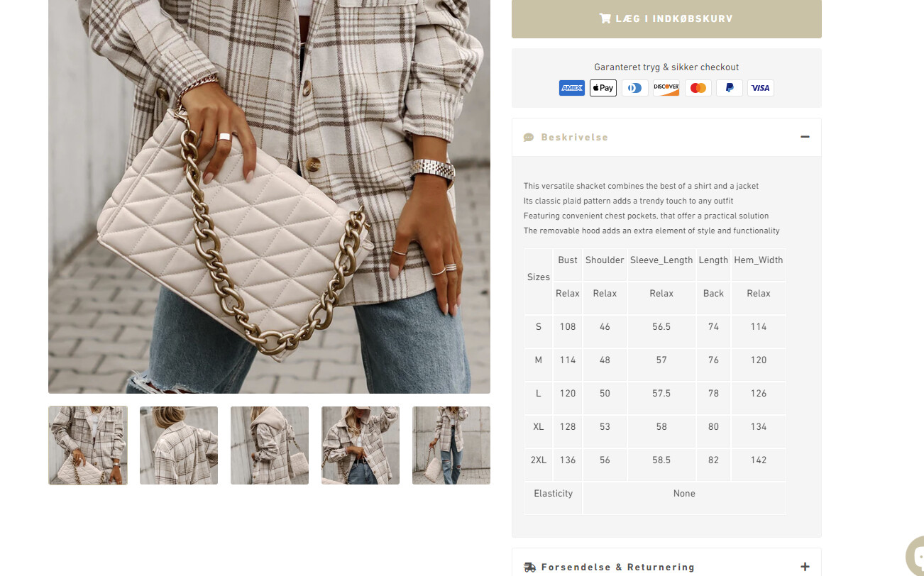Click the PayPal payment icon
Viewport: 924px width, 576px height.
click(x=729, y=88)
